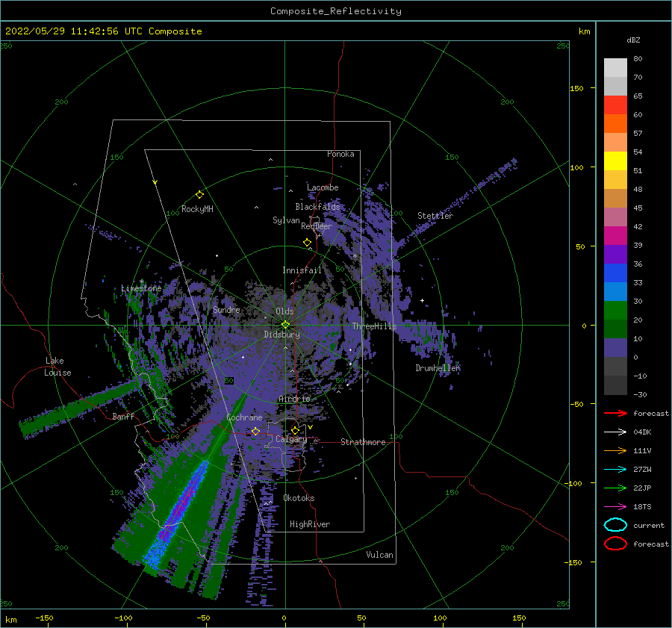Click the Okotoks label
The image size is (672, 628).
coord(299,498)
